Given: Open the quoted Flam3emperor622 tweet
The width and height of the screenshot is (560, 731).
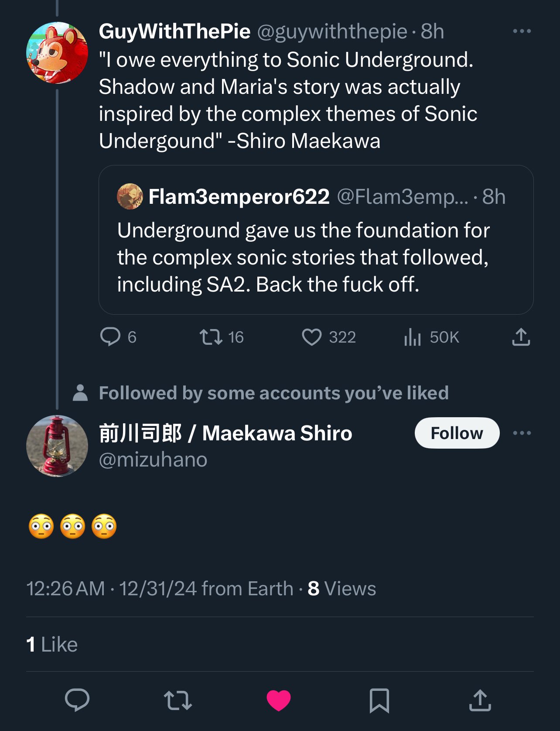Looking at the screenshot, I should point(316,257).
